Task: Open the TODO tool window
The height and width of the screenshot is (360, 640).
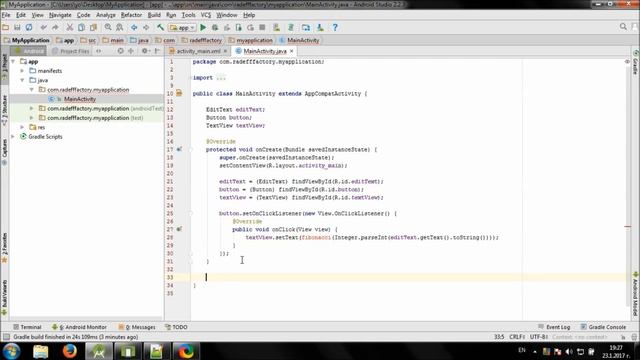Action: click(176, 327)
